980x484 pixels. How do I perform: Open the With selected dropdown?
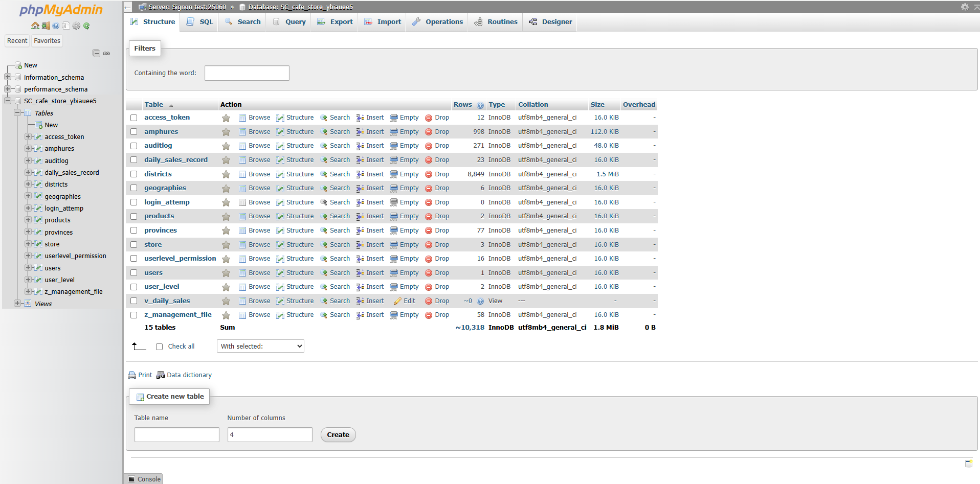(x=260, y=346)
